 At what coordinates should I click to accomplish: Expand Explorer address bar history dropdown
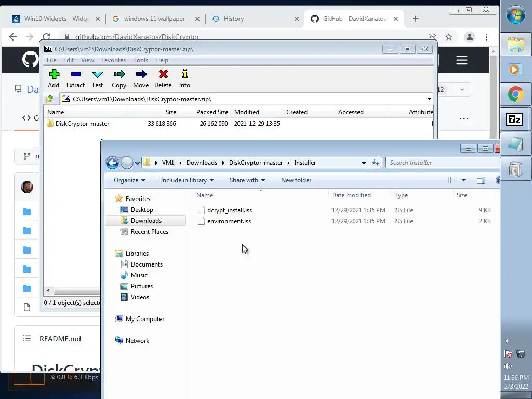click(x=364, y=163)
